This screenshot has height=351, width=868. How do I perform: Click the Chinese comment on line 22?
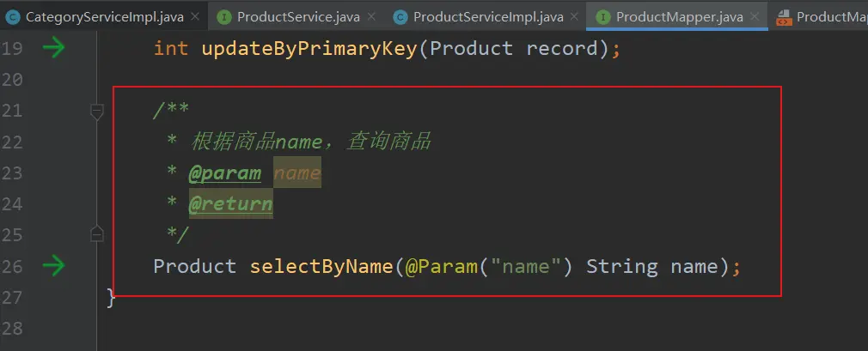click(310, 142)
